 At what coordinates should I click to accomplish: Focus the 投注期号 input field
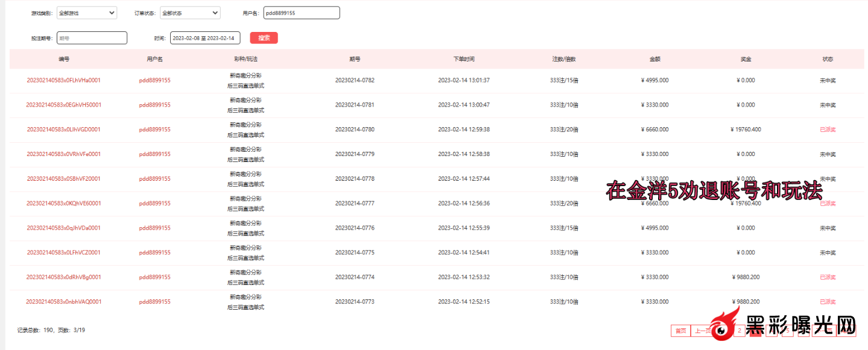click(92, 38)
